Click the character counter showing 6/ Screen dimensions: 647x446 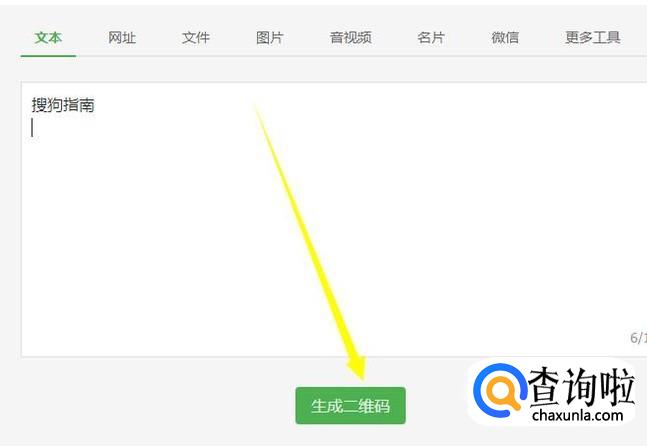(x=638, y=338)
